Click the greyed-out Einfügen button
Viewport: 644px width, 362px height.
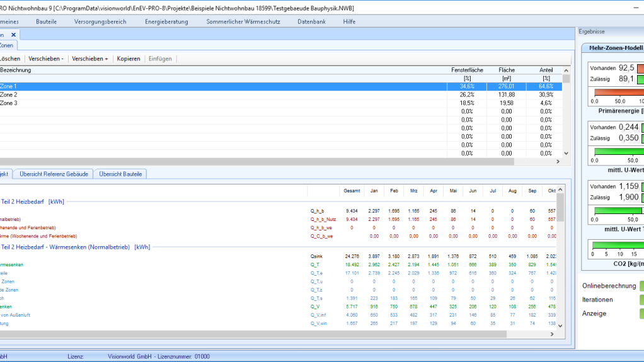coord(160,59)
